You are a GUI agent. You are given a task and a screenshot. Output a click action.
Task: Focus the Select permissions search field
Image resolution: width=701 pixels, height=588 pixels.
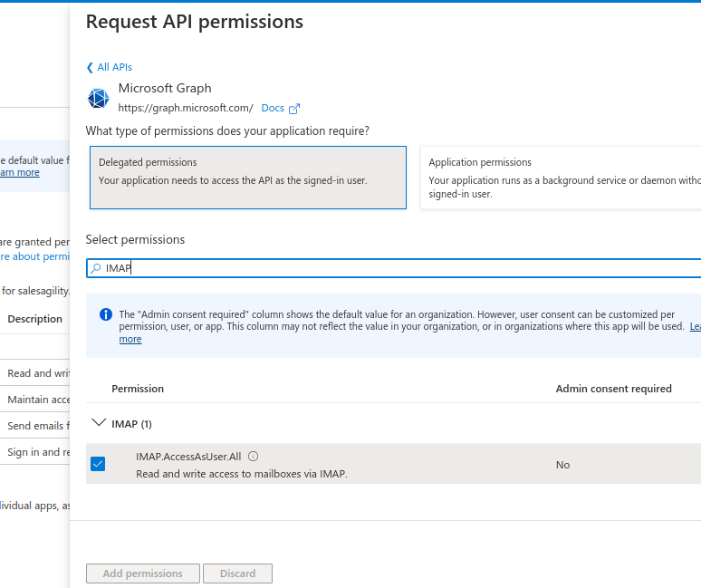tap(394, 268)
